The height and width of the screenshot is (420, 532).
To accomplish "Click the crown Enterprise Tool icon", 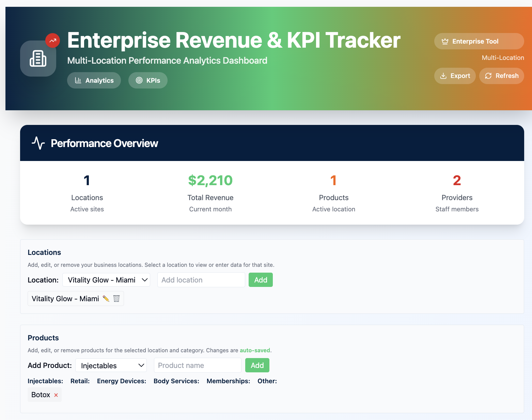I will [x=445, y=41].
